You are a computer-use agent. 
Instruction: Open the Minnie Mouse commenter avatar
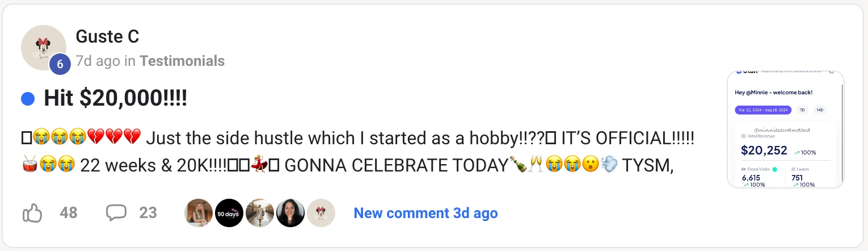point(321,214)
